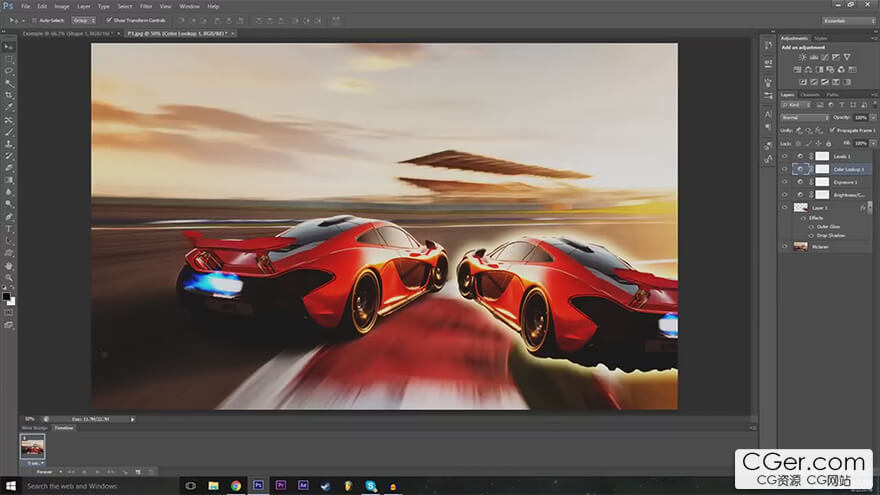Add a Levels adjustment from the Adjustments panel

[814, 57]
